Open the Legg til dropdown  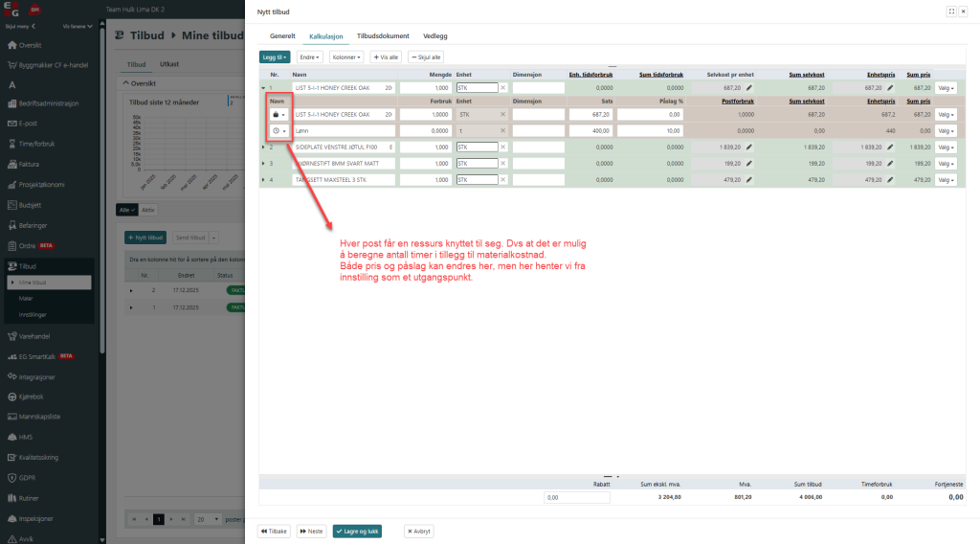tap(275, 57)
